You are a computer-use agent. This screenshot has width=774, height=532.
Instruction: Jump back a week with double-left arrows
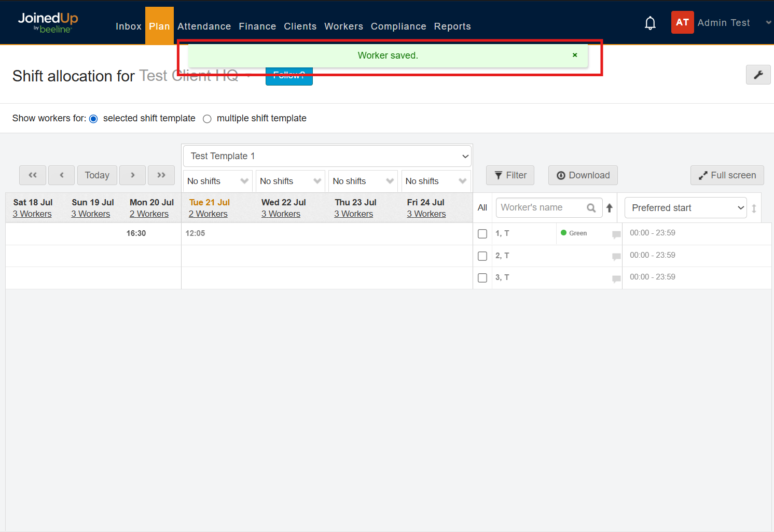click(x=33, y=175)
